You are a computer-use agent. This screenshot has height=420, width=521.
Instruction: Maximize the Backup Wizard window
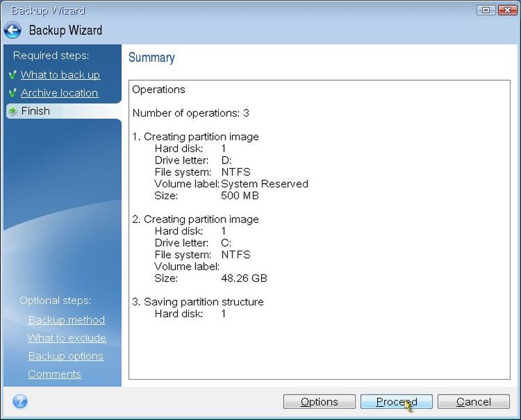(x=486, y=10)
